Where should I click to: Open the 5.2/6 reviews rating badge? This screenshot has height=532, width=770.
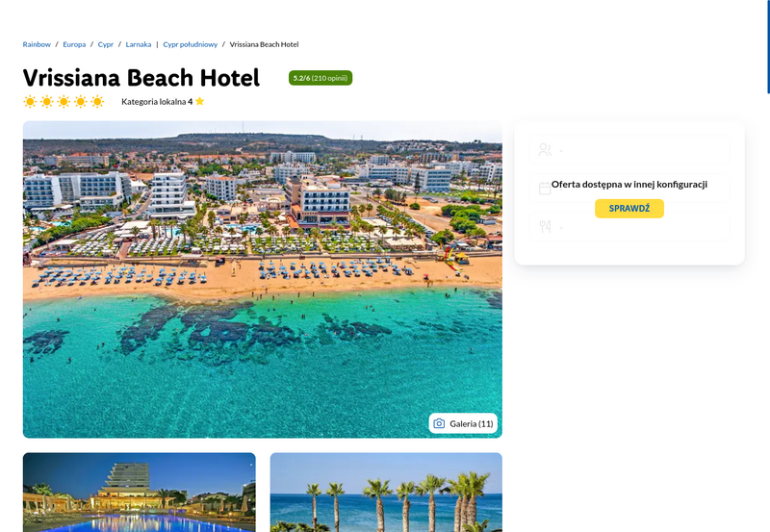coord(321,78)
